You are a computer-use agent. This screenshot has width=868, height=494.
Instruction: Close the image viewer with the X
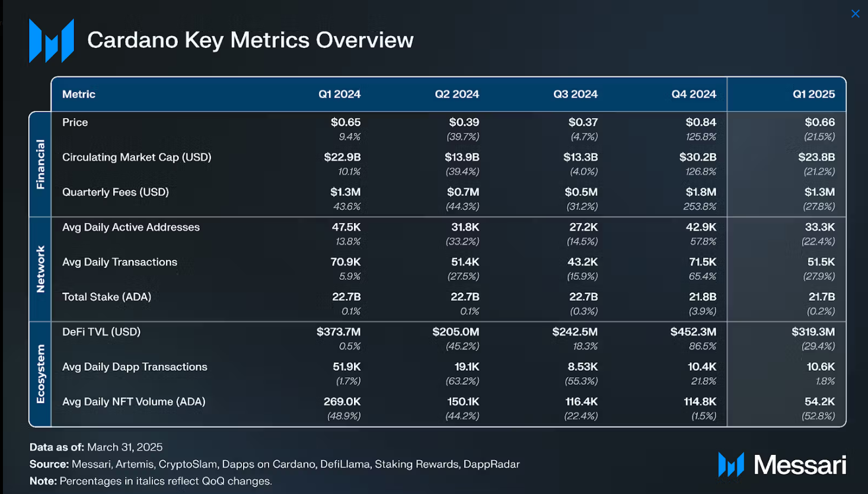pyautogui.click(x=855, y=14)
